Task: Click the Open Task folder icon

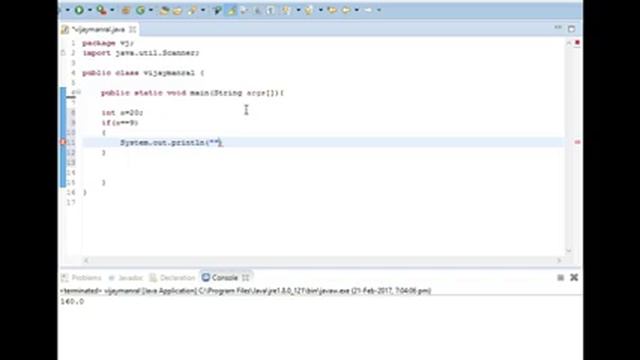Action: coord(177,11)
